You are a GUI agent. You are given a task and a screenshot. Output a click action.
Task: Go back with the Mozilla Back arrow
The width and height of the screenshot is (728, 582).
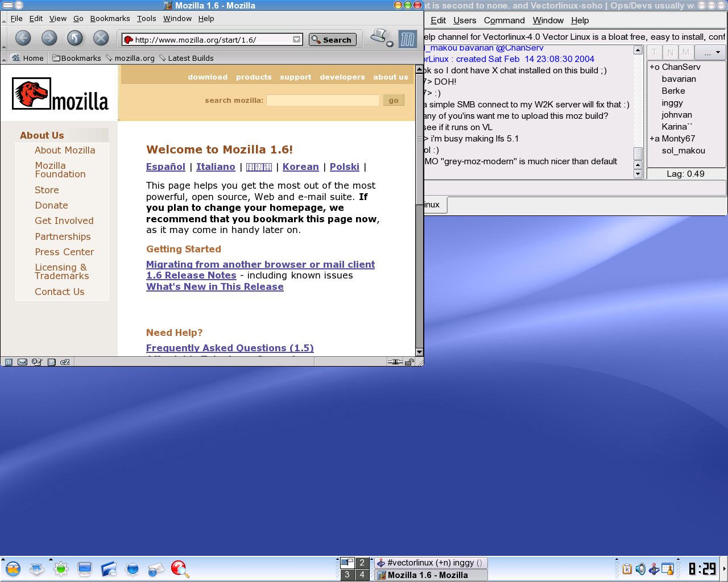[23, 38]
